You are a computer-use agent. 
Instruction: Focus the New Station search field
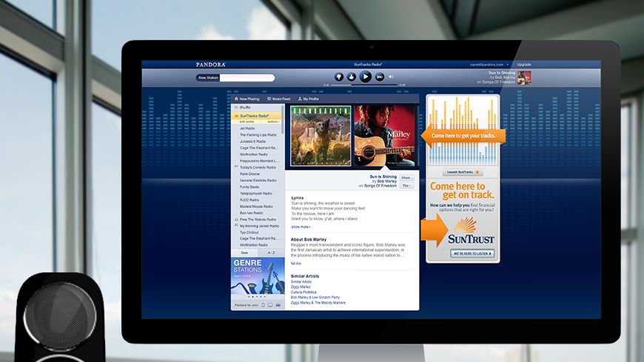(247, 78)
